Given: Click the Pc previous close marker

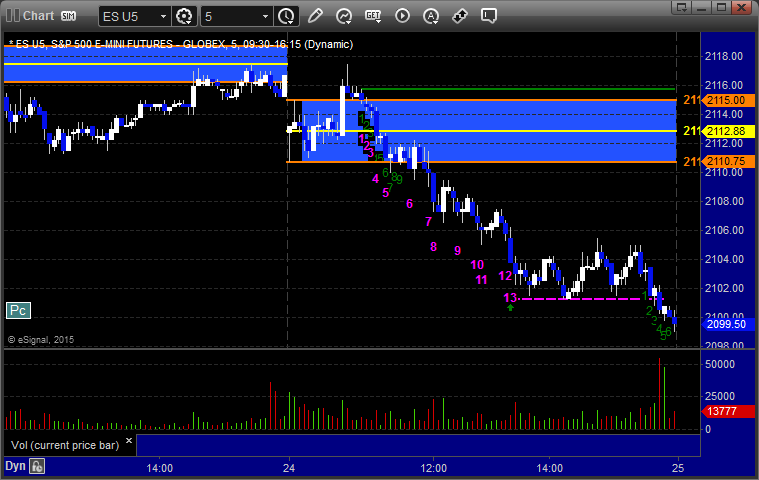Looking at the screenshot, I should point(18,311).
